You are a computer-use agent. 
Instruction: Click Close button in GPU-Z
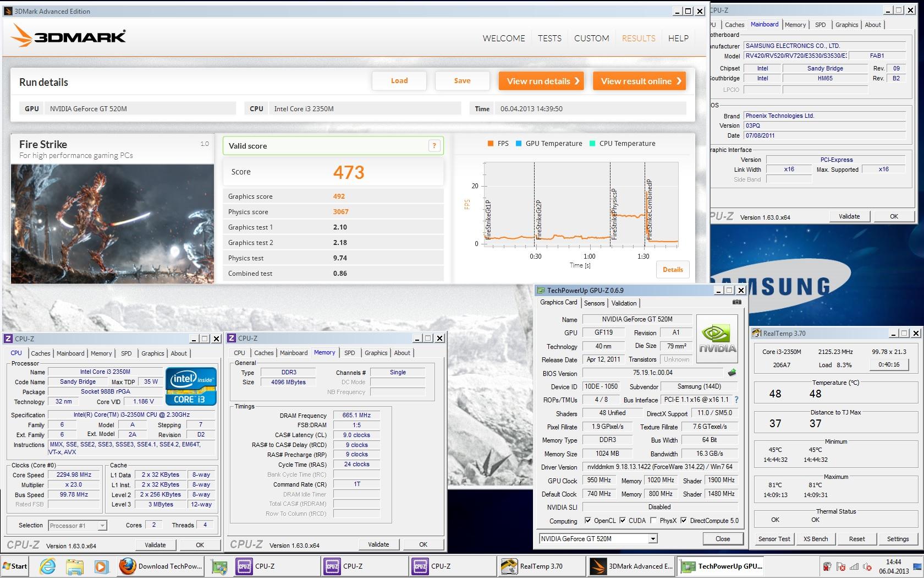click(723, 539)
